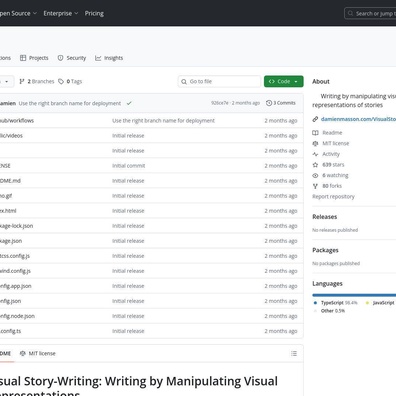
Task: Click the blue languages progress bar
Action: 354,295
